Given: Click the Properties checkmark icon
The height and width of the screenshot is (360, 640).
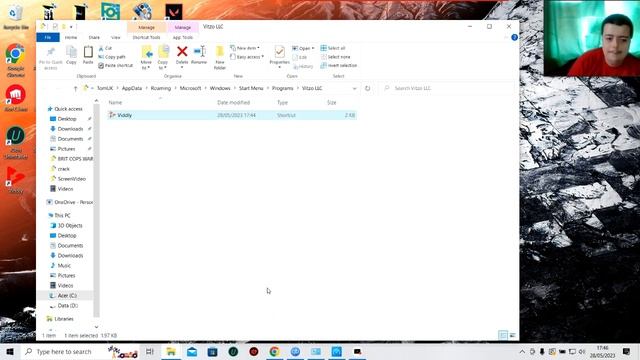Looking at the screenshot, I should tap(280, 52).
